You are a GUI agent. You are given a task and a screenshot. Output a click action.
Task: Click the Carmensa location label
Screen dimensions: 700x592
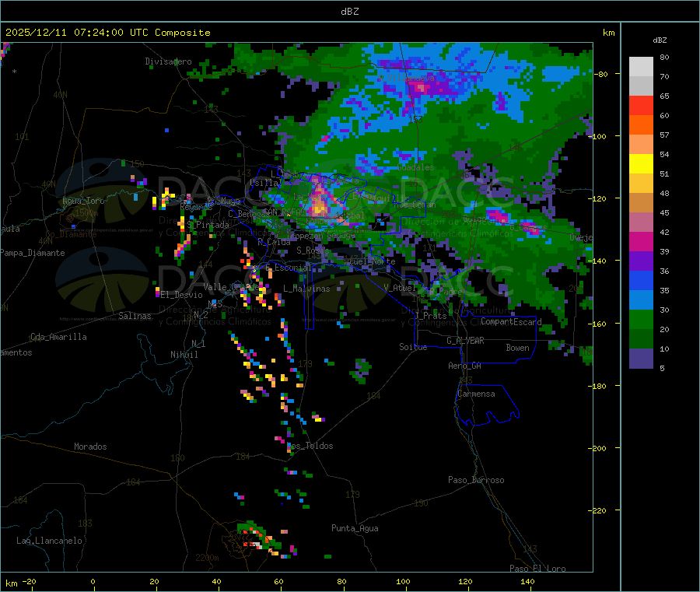(x=476, y=394)
